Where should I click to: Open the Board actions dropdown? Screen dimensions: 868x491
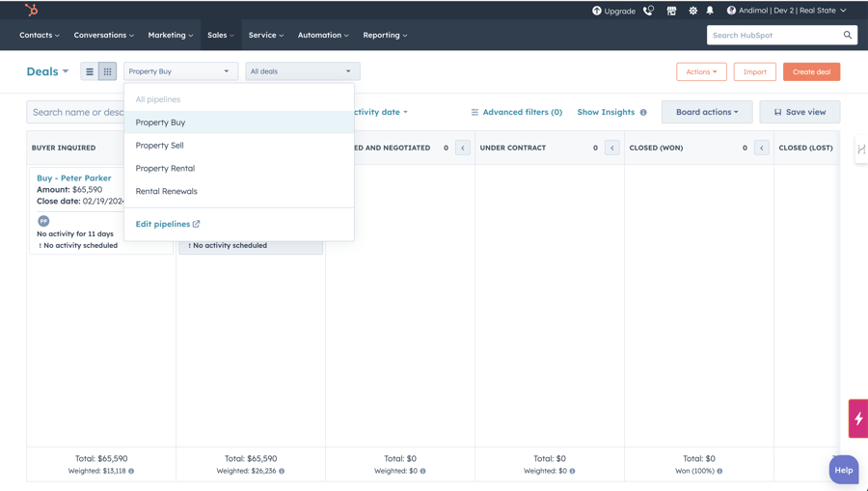(707, 112)
